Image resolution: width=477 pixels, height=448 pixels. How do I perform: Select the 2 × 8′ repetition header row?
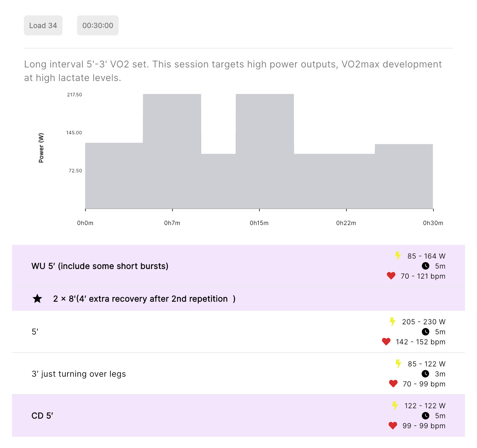pyautogui.click(x=144, y=299)
